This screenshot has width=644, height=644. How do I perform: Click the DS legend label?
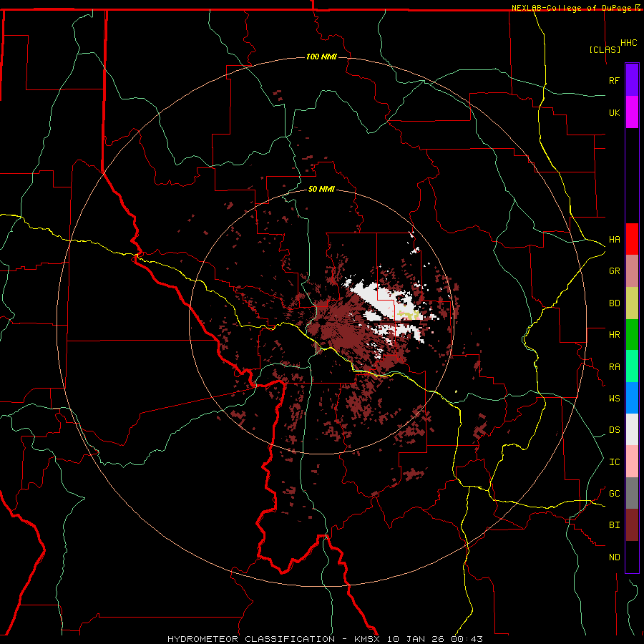(x=614, y=430)
